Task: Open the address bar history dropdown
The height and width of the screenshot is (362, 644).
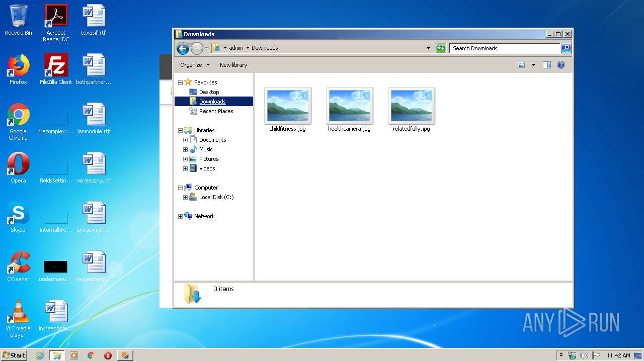Action: (428, 48)
